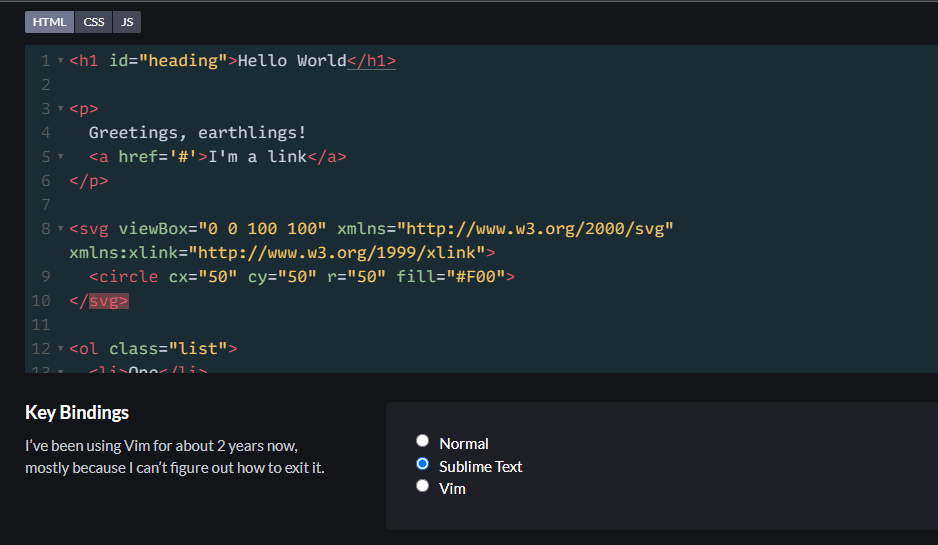Click line number 4 in the gutter

tap(46, 132)
